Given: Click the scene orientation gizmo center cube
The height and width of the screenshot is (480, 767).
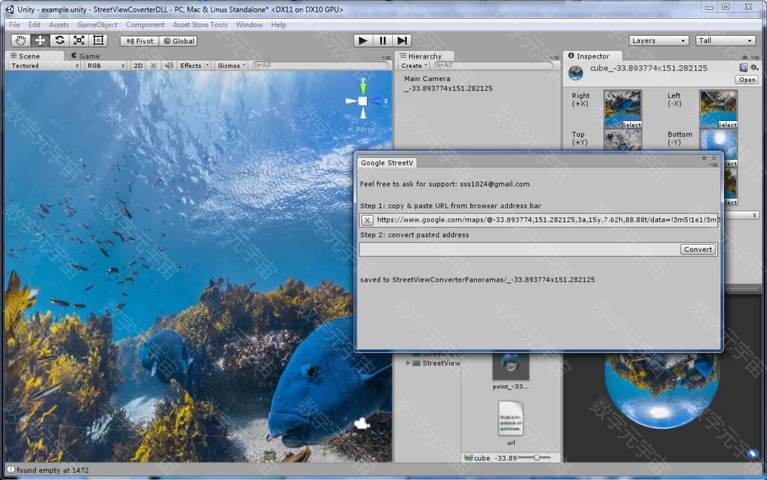Looking at the screenshot, I should pyautogui.click(x=362, y=101).
